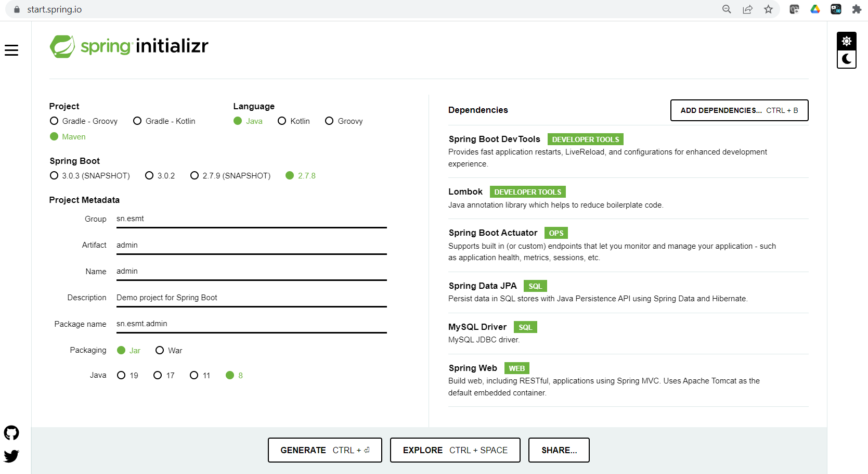Click the Spring Boot DevTools dependency

[628, 151]
